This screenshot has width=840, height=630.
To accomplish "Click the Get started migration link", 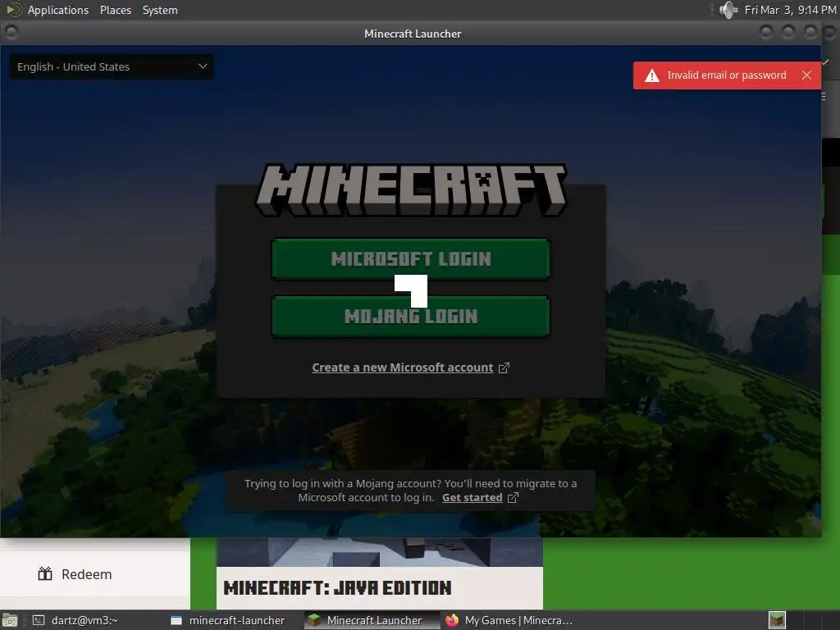I will [472, 498].
